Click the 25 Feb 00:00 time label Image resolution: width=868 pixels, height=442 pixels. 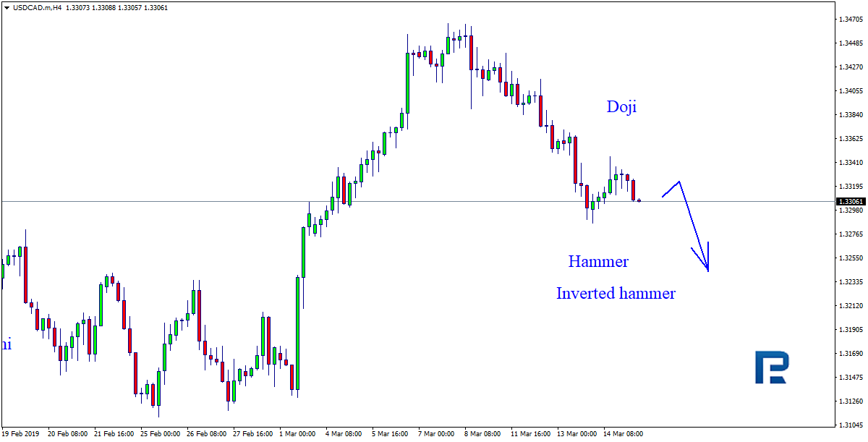coord(161,434)
